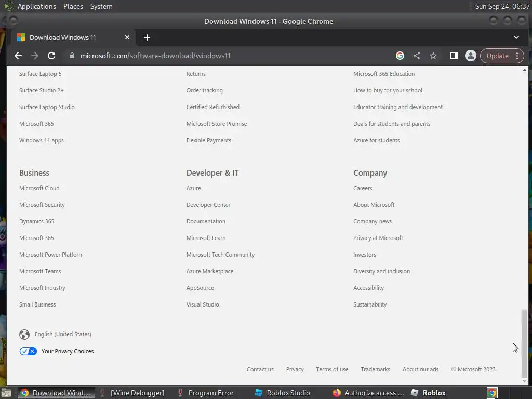Open the Developer Center link

pyautogui.click(x=208, y=205)
